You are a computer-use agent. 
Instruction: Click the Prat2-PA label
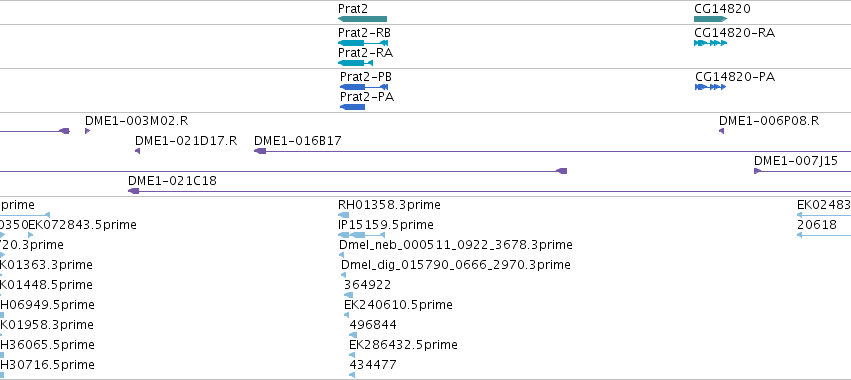pos(367,97)
